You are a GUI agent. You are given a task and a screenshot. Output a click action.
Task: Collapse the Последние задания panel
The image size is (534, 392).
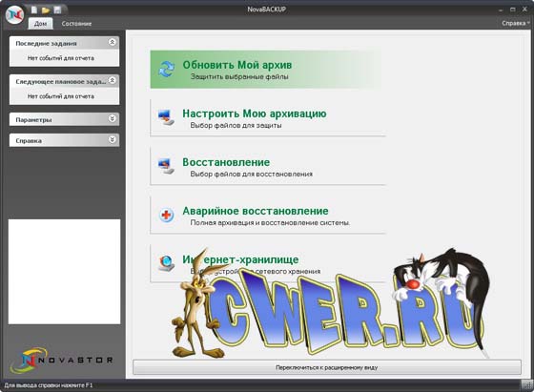[x=113, y=42]
